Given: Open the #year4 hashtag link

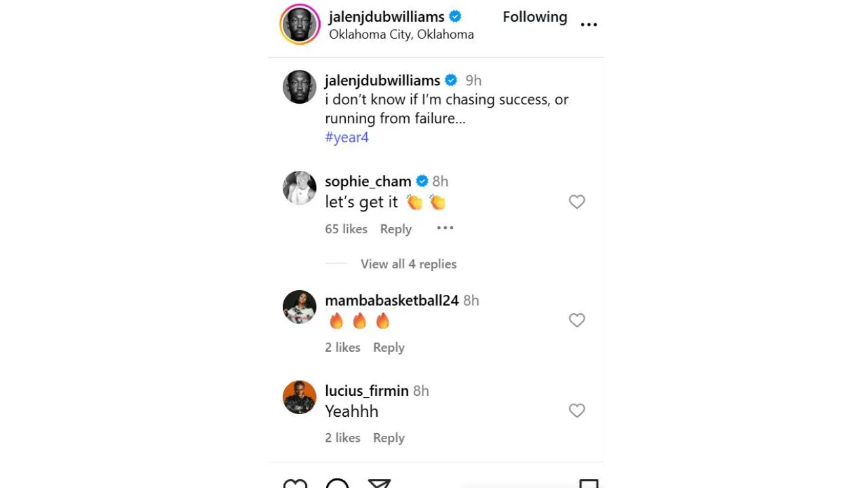Looking at the screenshot, I should coord(347,138).
